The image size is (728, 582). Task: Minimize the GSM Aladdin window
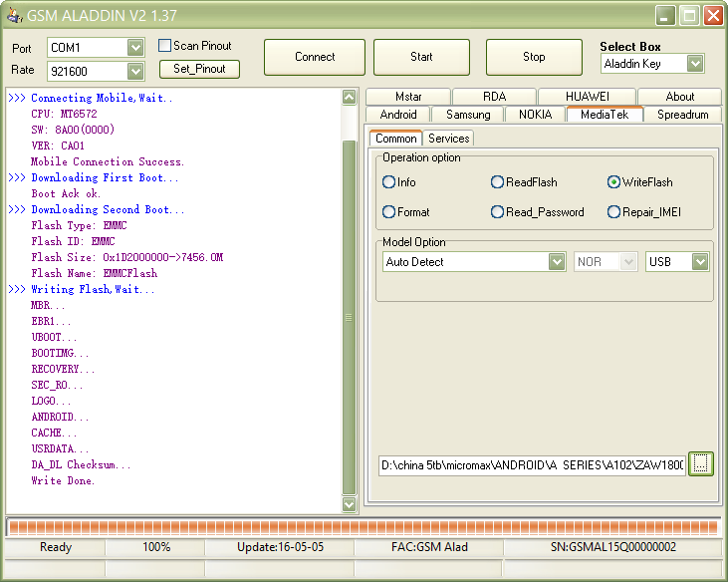pyautogui.click(x=665, y=16)
